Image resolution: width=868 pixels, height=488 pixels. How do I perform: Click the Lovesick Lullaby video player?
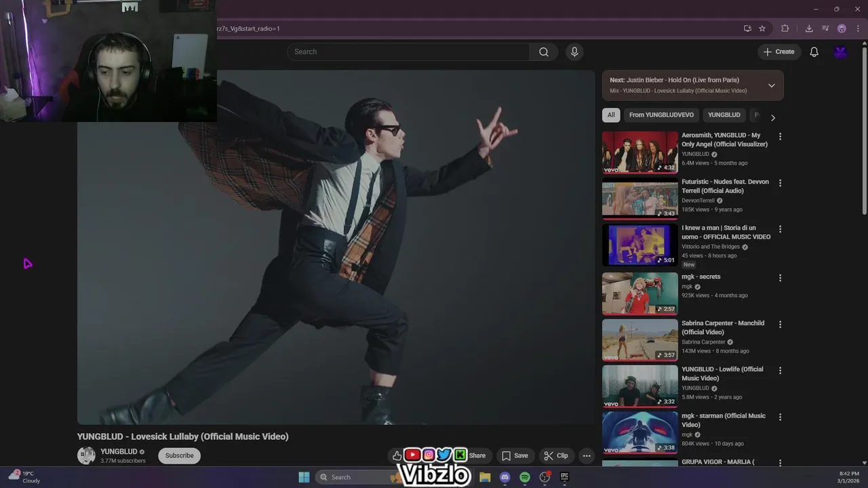336,247
